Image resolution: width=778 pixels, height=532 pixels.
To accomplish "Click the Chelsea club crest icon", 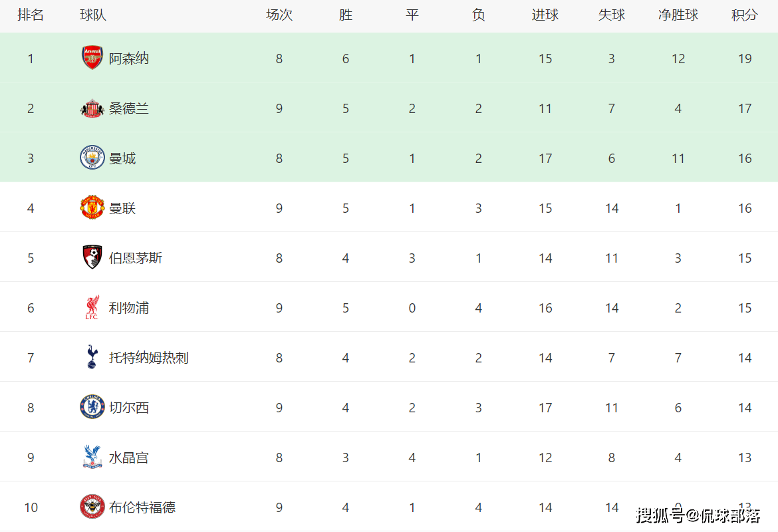I will (x=92, y=408).
